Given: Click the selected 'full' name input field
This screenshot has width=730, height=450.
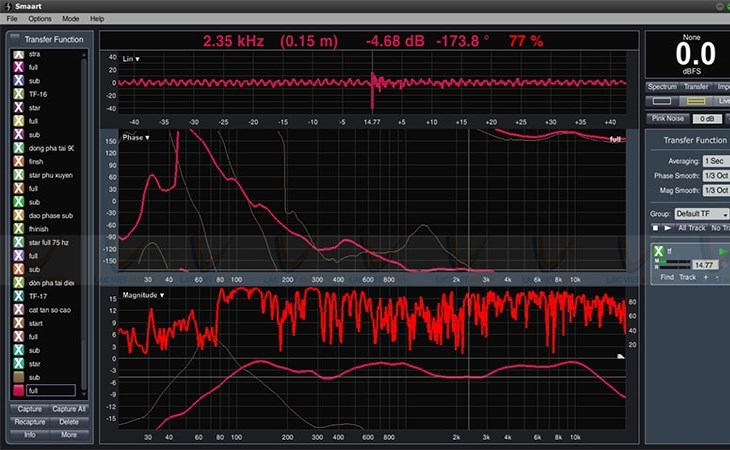Looking at the screenshot, I should (51, 390).
